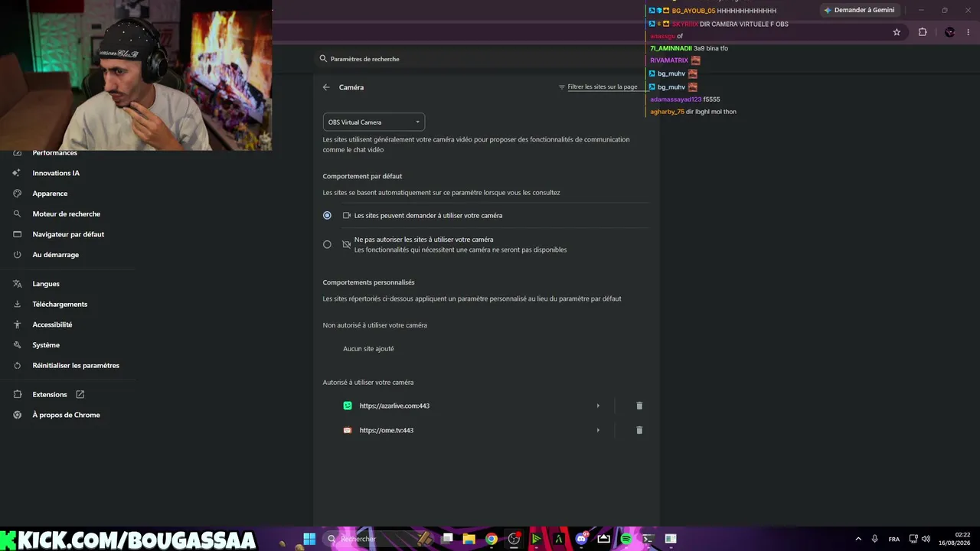This screenshot has width=980, height=551.
Task: Switch to Google Chrome in the taskbar
Action: pyautogui.click(x=492, y=539)
